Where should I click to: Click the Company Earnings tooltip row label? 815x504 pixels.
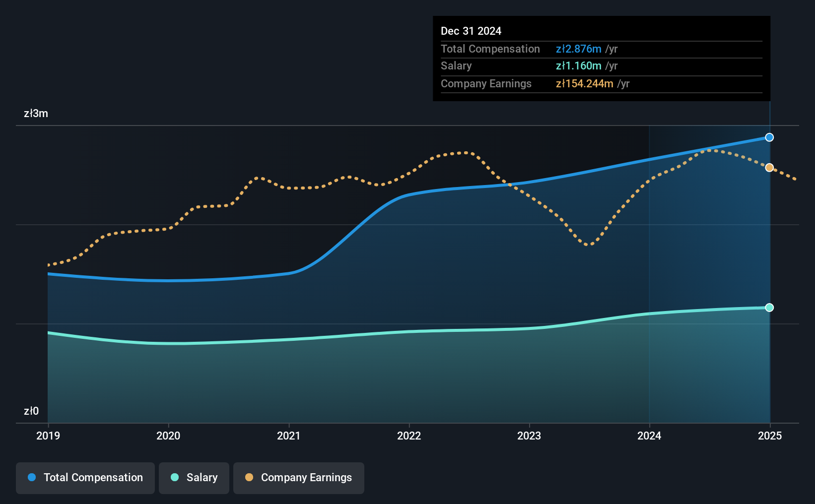(486, 83)
